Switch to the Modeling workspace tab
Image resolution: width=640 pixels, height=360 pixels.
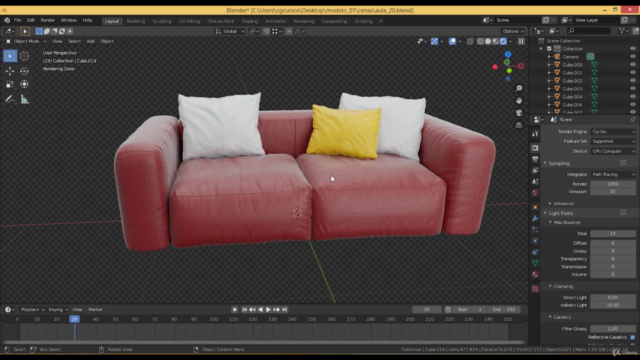pos(136,21)
